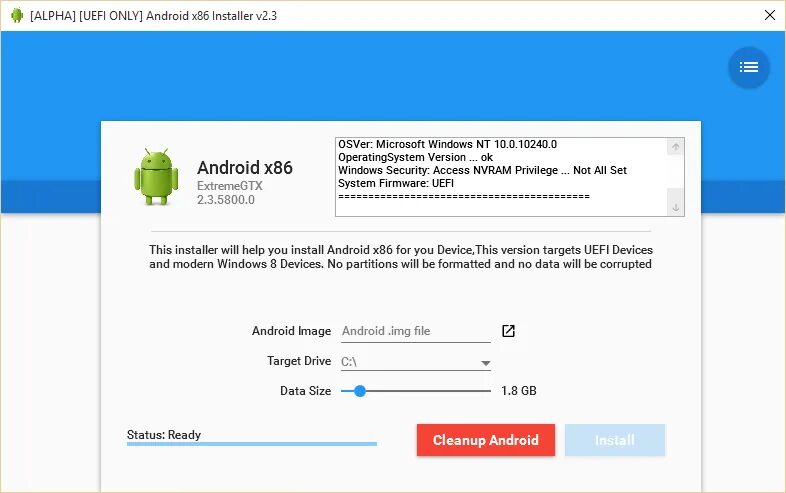
Task: Close the installer window
Action: pos(770,15)
